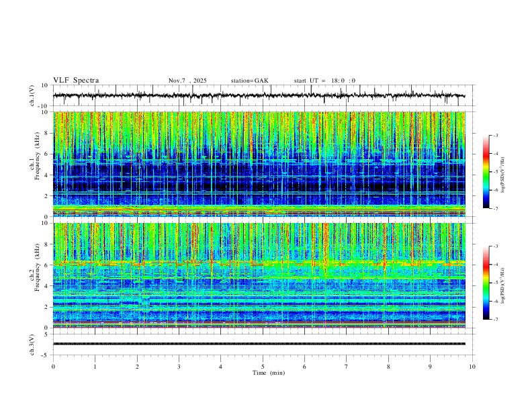Click the ch.1 voltage waveform trace
Viewport: 532px width, 411px height.
coord(259,95)
